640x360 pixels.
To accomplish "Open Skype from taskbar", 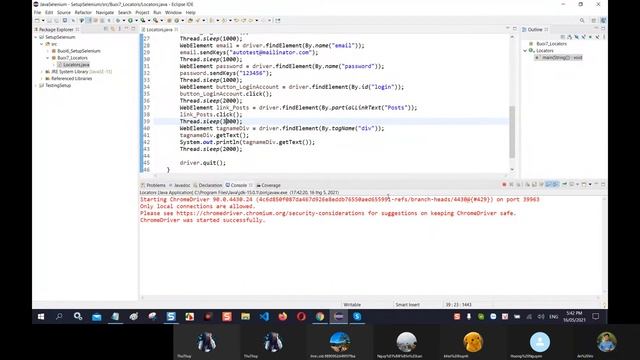I will (x=357, y=316).
